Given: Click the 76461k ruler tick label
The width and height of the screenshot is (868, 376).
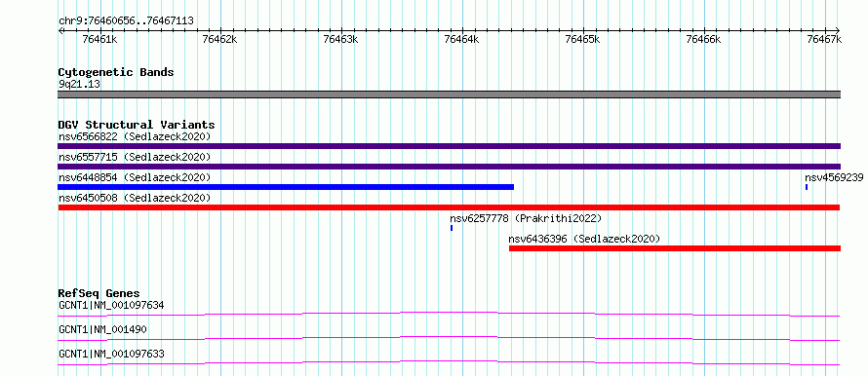Looking at the screenshot, I should [x=99, y=39].
